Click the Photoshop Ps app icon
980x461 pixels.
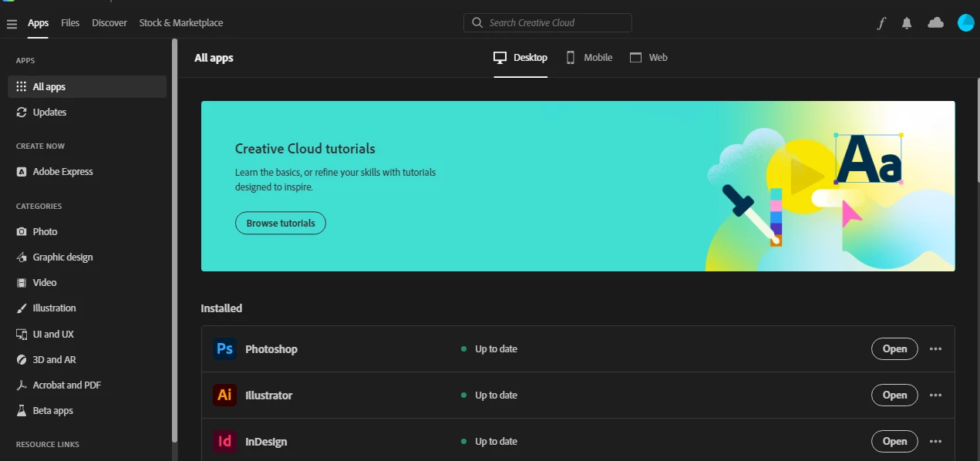point(224,349)
